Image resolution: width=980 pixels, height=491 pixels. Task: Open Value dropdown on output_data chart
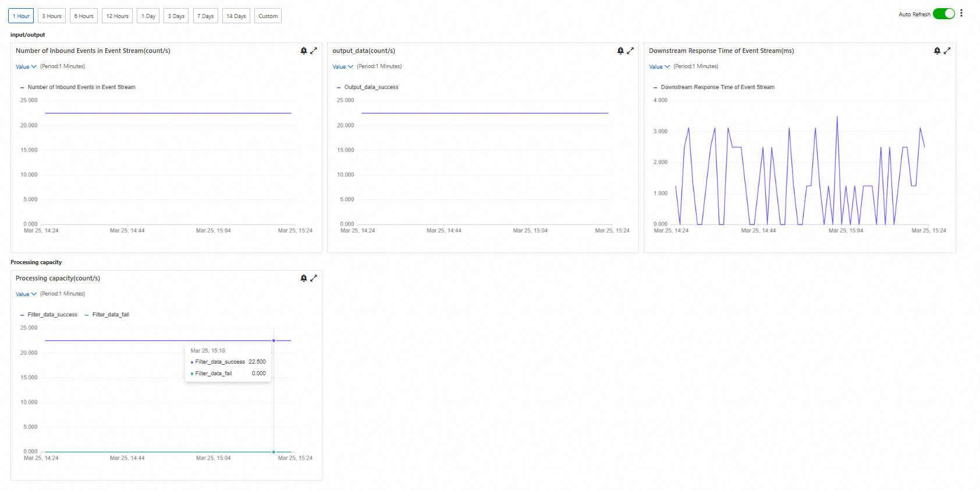(343, 67)
